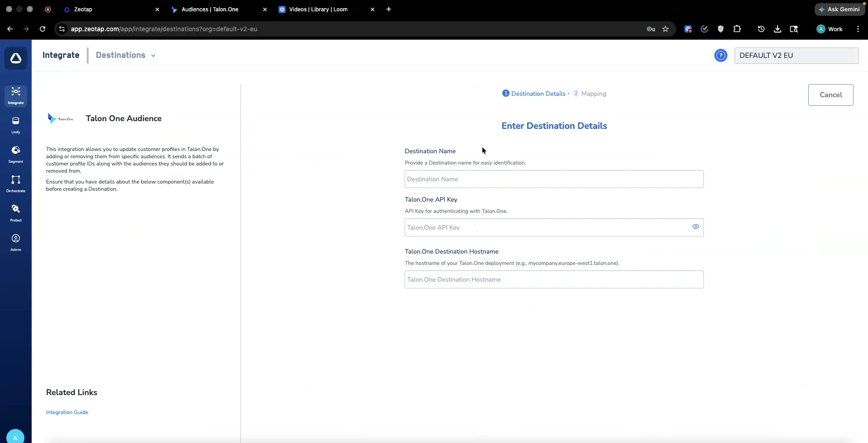Open browser history clock icon
868x443 pixels.
click(x=761, y=29)
